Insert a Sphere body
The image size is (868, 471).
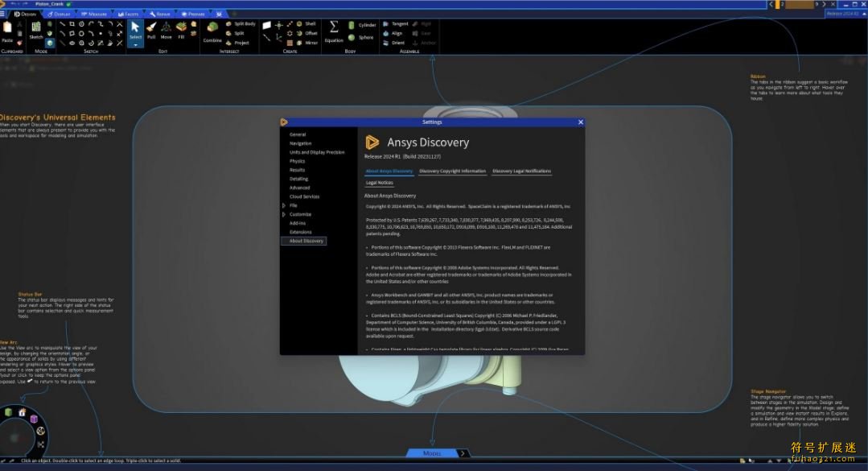click(360, 37)
